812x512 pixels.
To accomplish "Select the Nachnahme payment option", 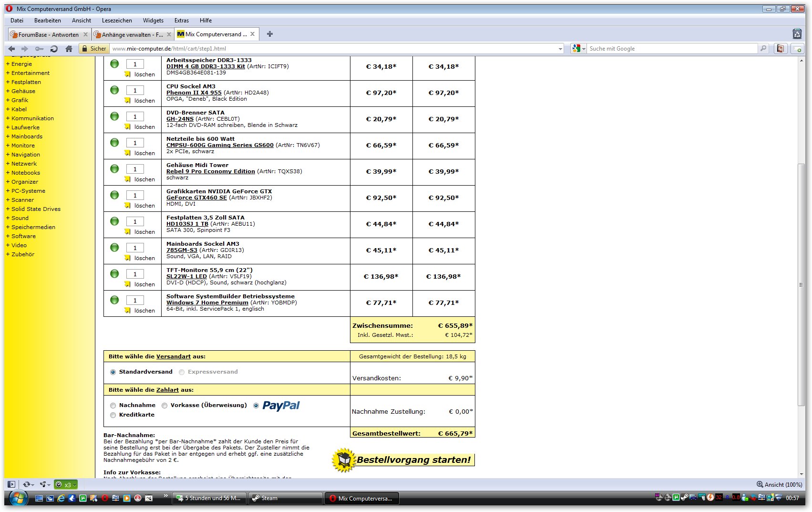I will pyautogui.click(x=113, y=406).
